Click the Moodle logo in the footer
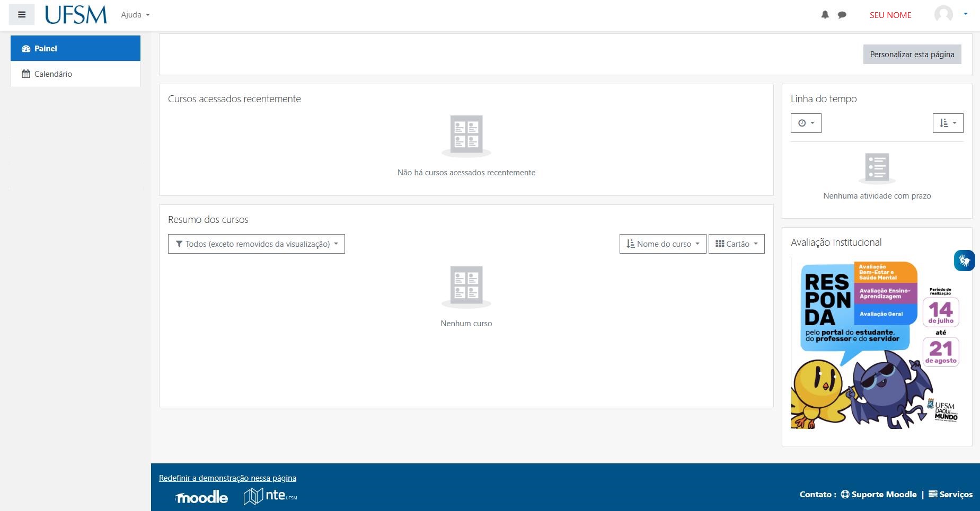The height and width of the screenshot is (511, 980). 201,497
